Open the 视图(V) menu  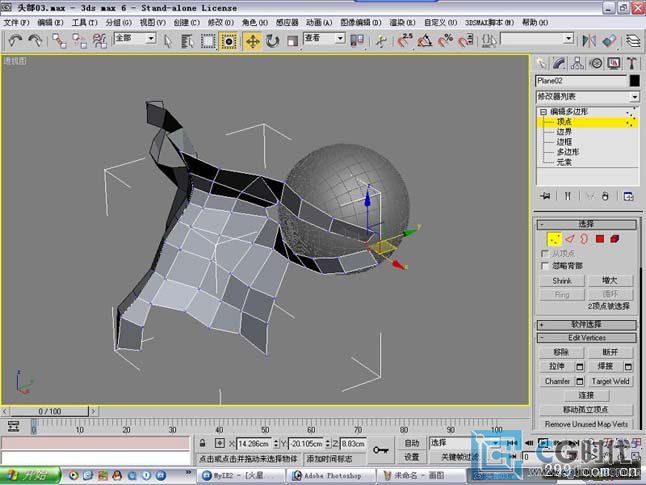point(152,23)
